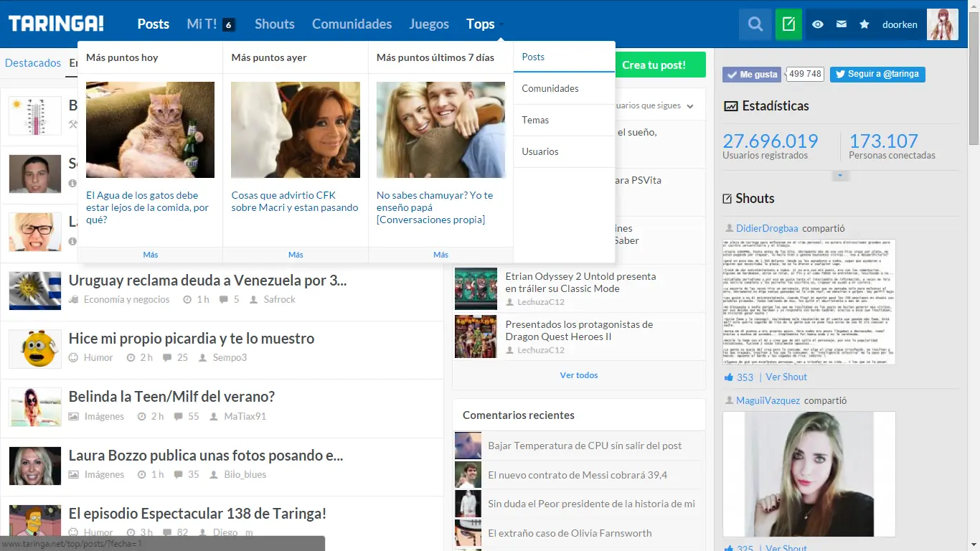The height and width of the screenshot is (551, 980).
Task: Click the Taringa! logo
Action: 56,24
